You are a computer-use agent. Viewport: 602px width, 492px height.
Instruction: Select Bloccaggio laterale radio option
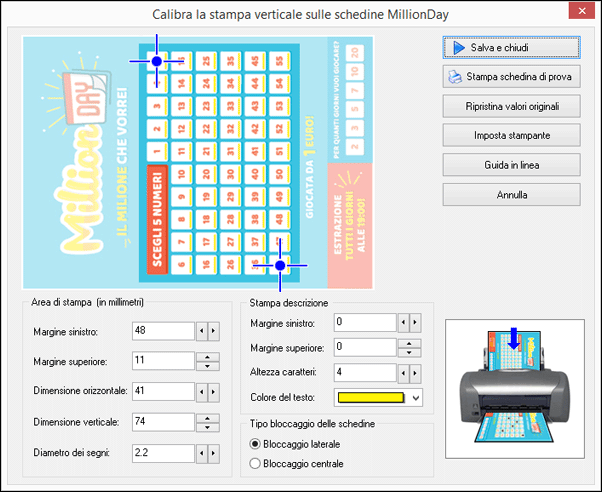pyautogui.click(x=256, y=443)
